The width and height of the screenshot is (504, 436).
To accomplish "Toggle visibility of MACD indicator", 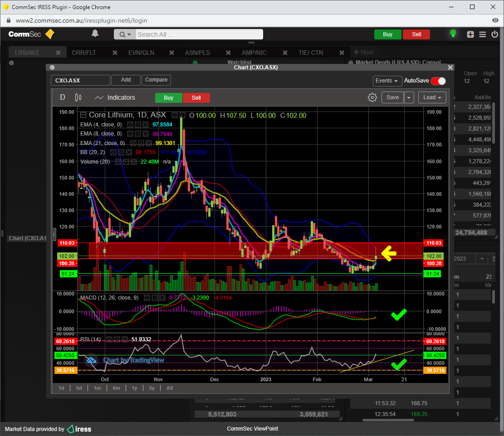I will click(147, 298).
